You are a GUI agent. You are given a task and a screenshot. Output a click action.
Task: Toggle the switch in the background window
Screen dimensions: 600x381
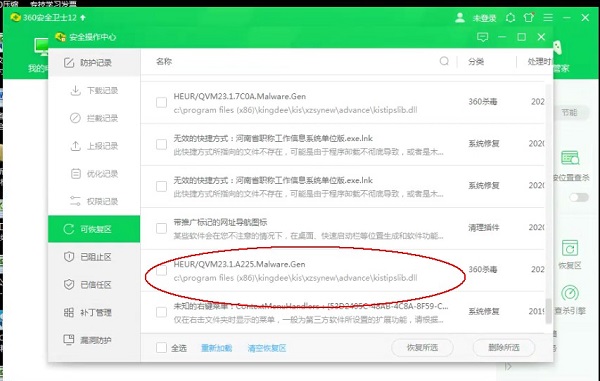579,197
